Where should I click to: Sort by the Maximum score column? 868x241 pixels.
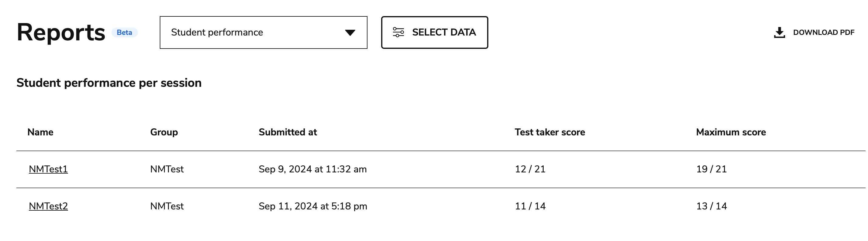pos(731,132)
